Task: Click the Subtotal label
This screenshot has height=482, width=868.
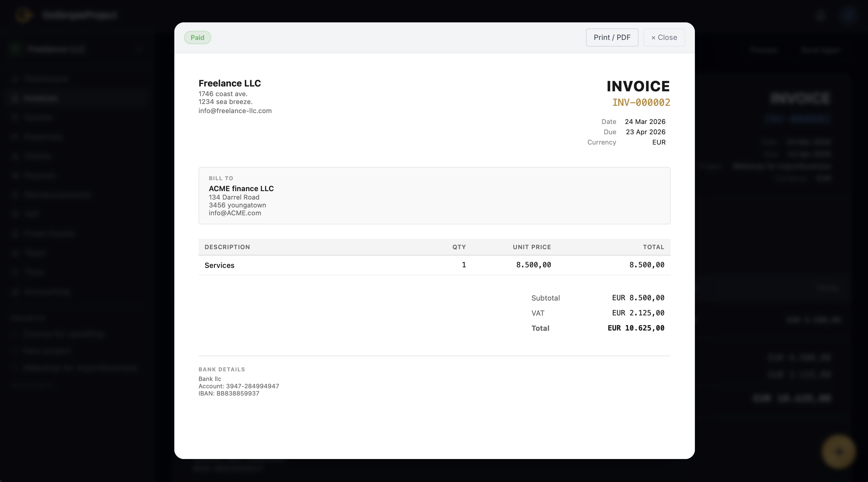Action: coord(546,298)
